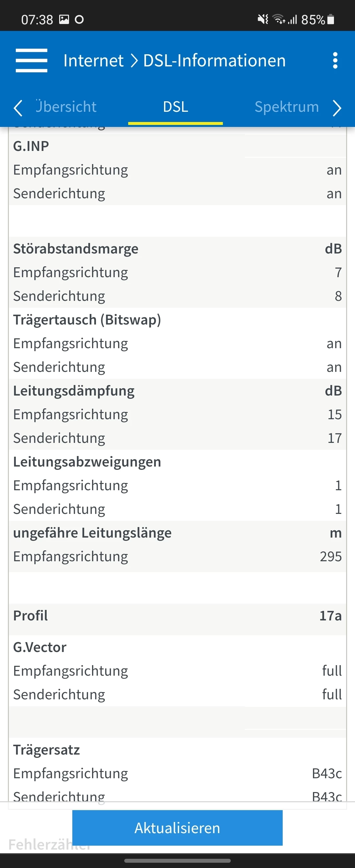Tap the battery icon in the status bar
355x868 pixels.
click(x=331, y=19)
